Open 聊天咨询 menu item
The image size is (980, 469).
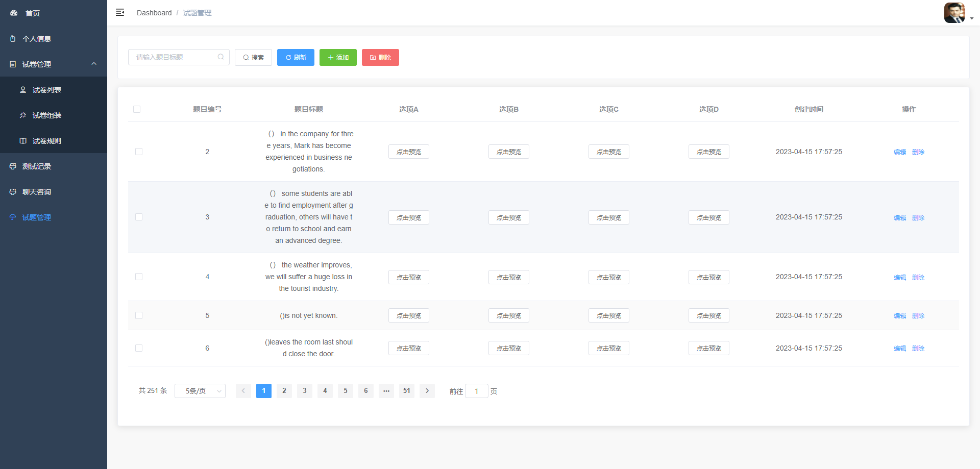[54, 191]
